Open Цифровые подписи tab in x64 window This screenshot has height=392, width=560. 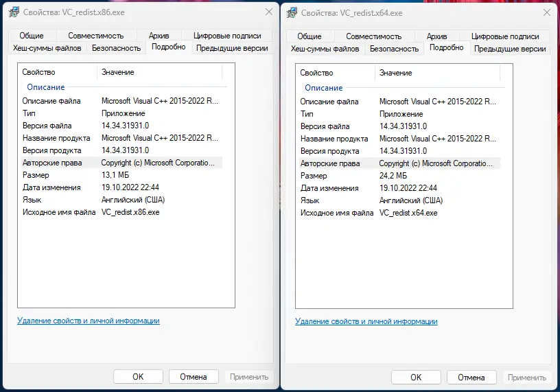(x=505, y=36)
